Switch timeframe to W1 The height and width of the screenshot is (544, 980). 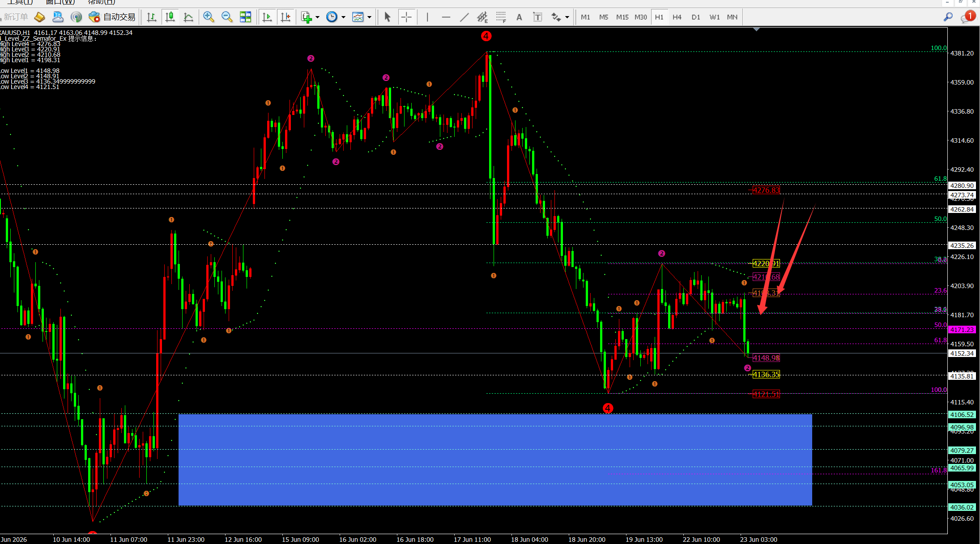[x=715, y=17]
